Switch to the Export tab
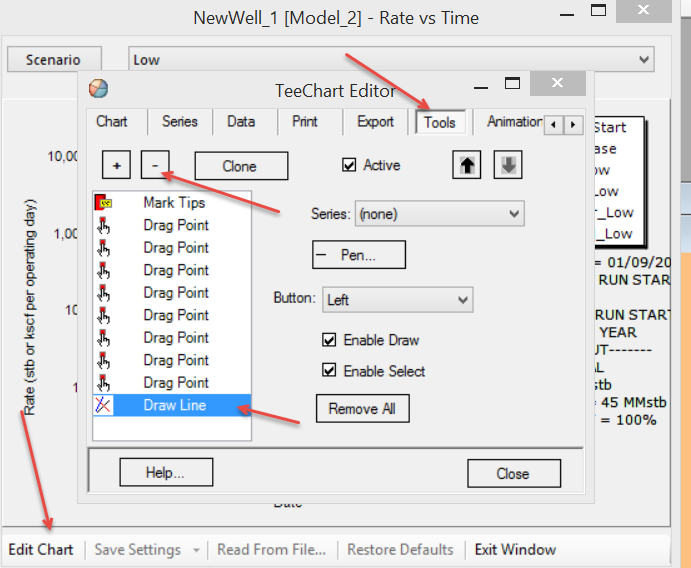The image size is (691, 568). tap(375, 122)
